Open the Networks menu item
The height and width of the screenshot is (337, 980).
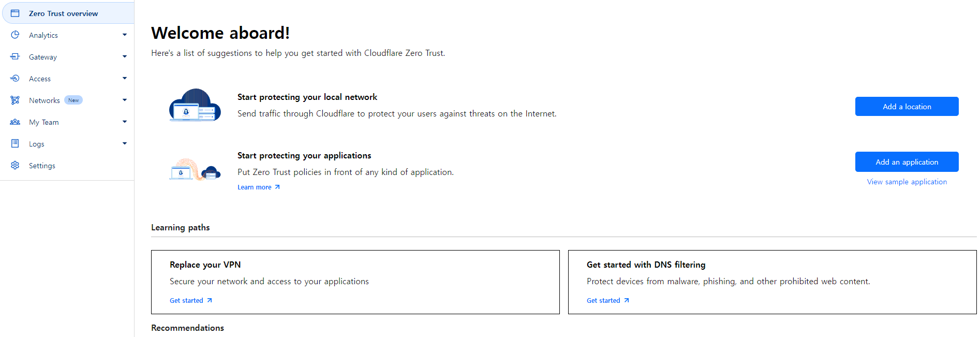pos(67,100)
